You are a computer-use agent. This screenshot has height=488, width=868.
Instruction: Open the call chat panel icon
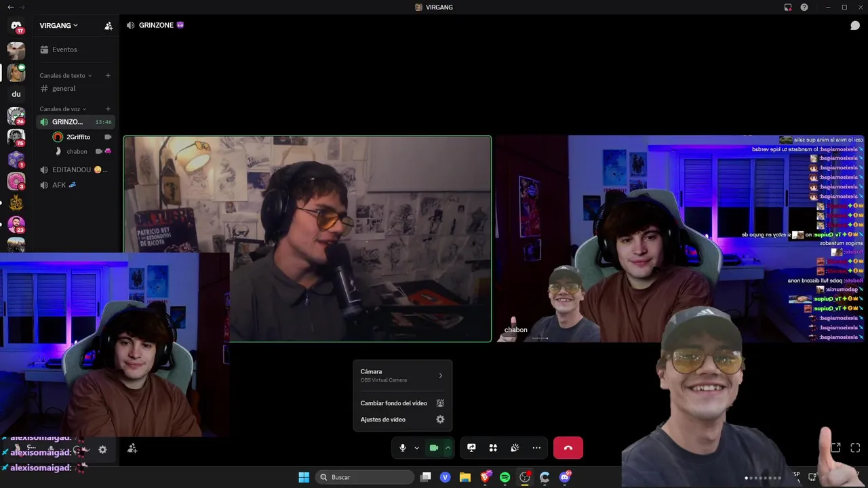pyautogui.click(x=855, y=26)
